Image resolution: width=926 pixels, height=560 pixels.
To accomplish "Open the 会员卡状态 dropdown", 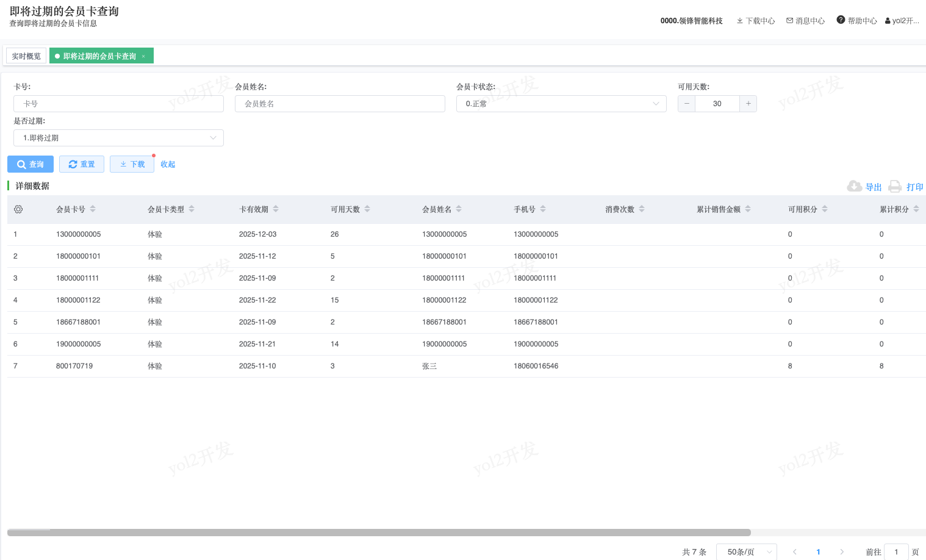I will 561,104.
